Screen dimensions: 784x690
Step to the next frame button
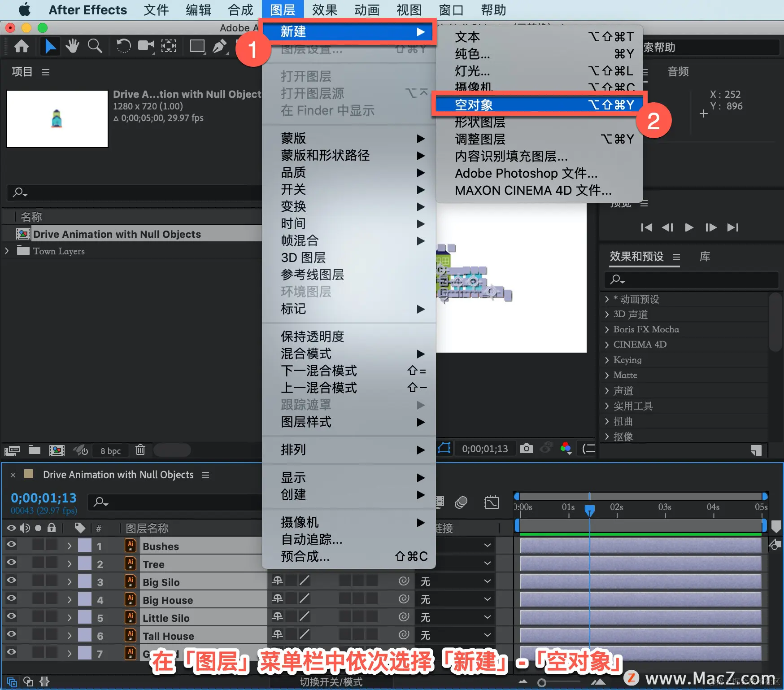point(711,227)
